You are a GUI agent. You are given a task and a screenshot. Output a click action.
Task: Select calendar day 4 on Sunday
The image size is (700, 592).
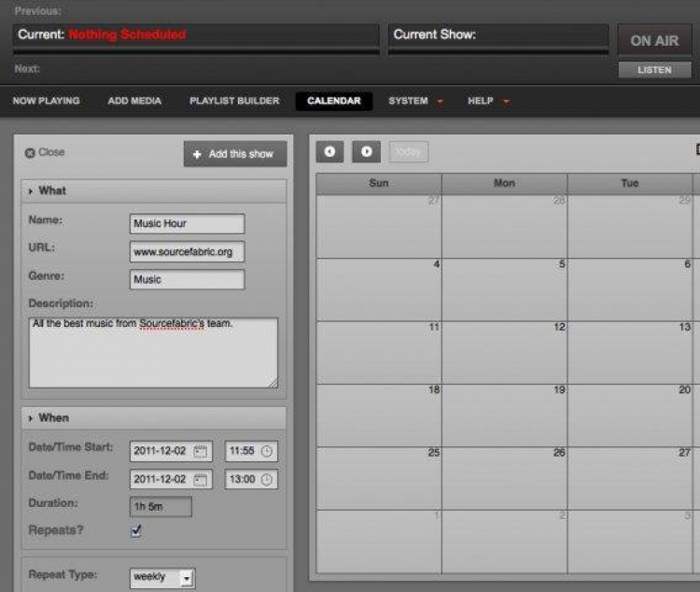tap(379, 289)
